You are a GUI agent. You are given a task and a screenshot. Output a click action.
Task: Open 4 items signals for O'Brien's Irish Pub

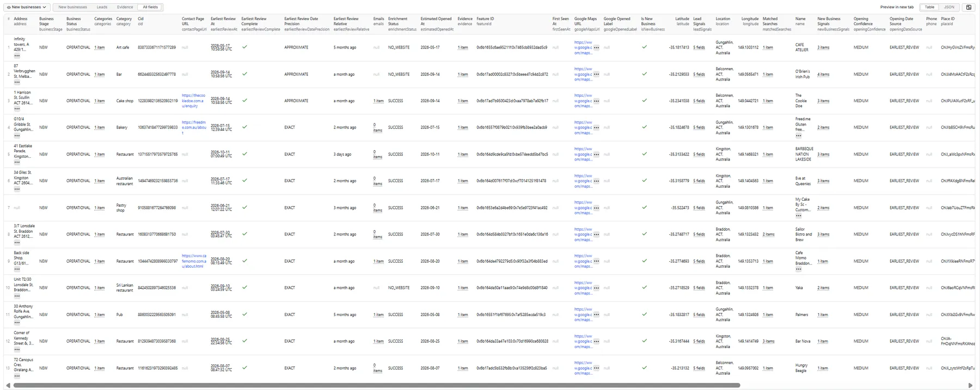point(823,75)
